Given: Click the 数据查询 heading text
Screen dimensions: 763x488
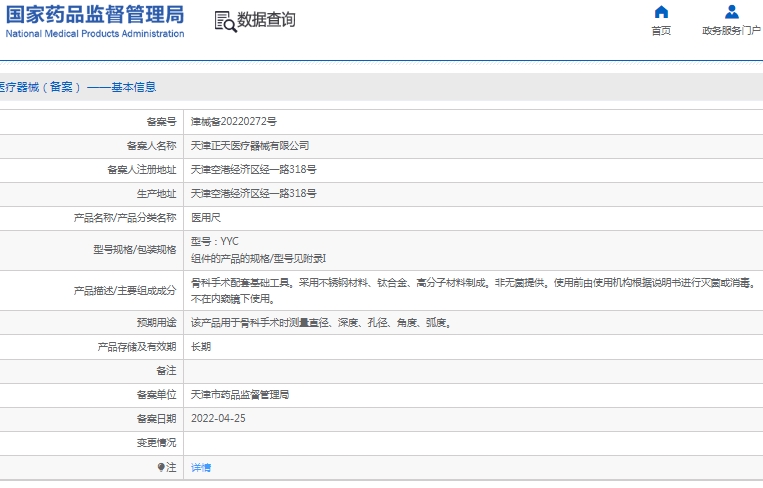Looking at the screenshot, I should (x=266, y=20).
